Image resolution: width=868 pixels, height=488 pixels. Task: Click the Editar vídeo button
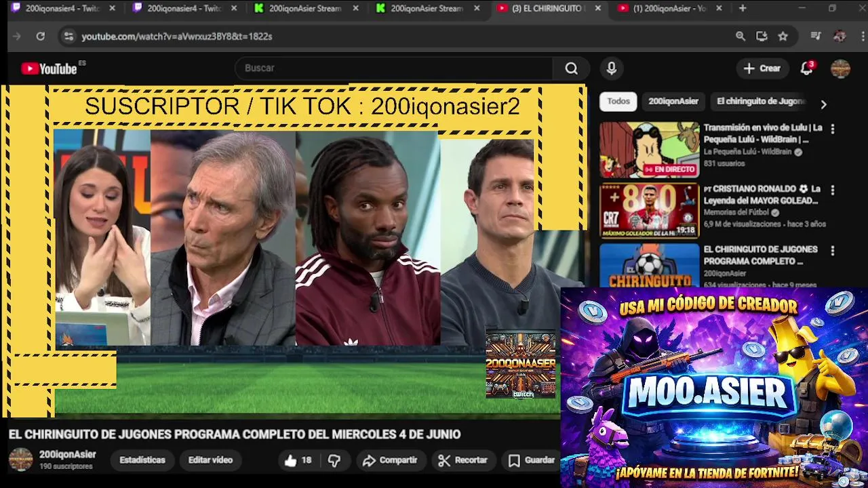[210, 460]
